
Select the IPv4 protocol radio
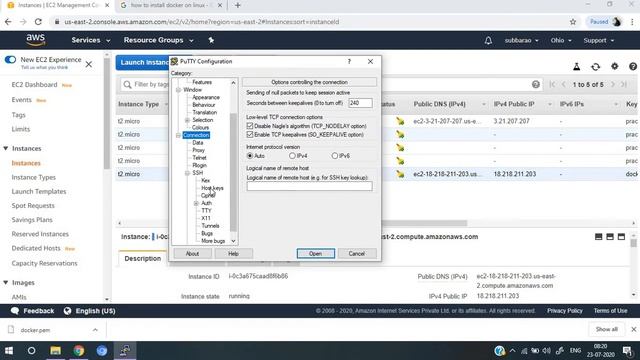[x=292, y=156]
